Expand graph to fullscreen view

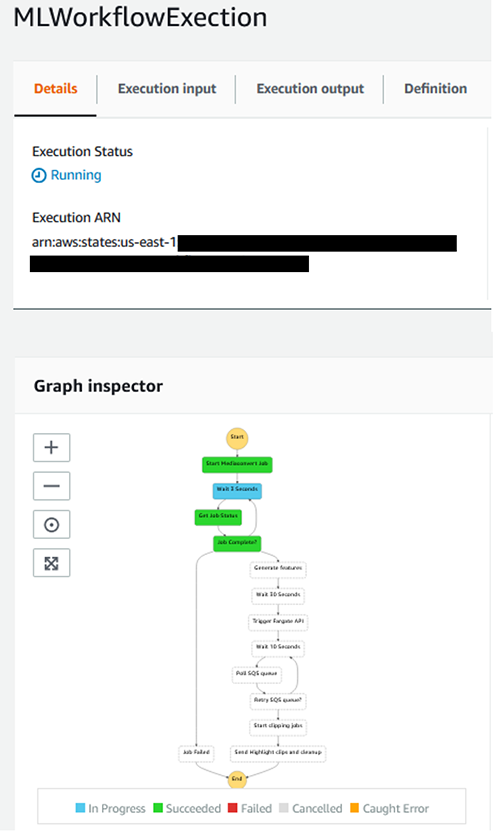51,563
